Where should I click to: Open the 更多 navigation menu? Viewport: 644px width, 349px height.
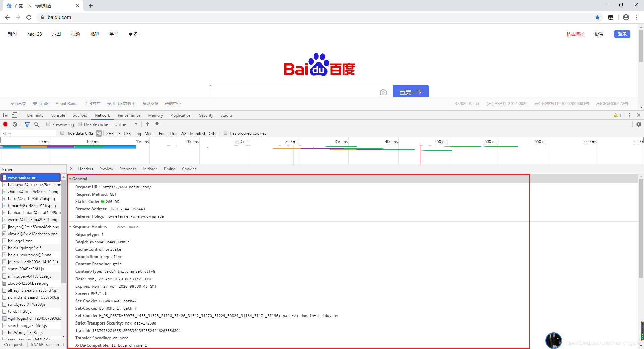(x=133, y=34)
